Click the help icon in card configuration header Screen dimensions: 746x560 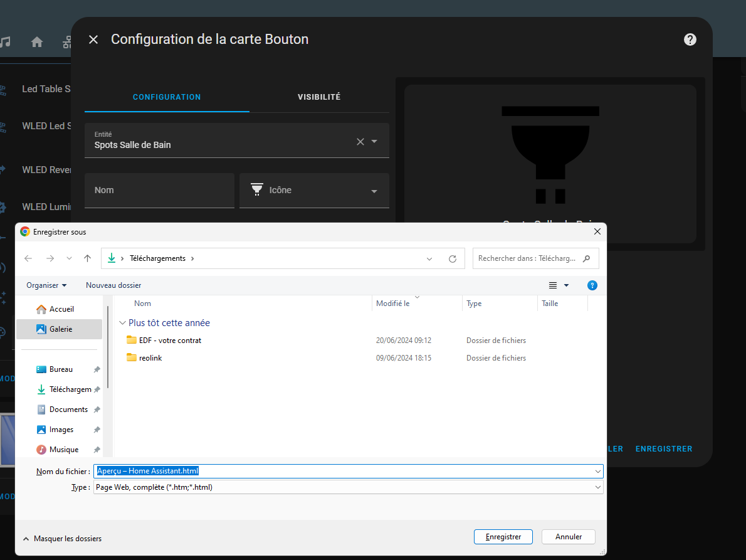(x=690, y=40)
